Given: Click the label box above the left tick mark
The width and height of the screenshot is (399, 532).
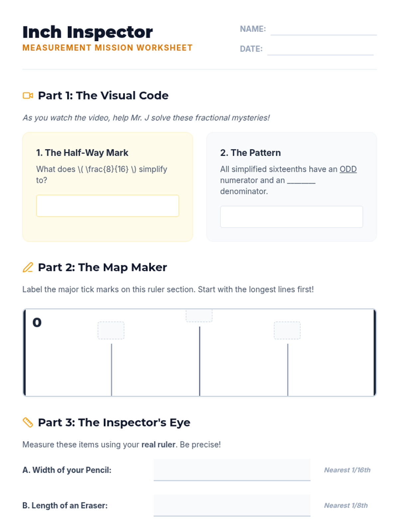Looking at the screenshot, I should pos(111,331).
